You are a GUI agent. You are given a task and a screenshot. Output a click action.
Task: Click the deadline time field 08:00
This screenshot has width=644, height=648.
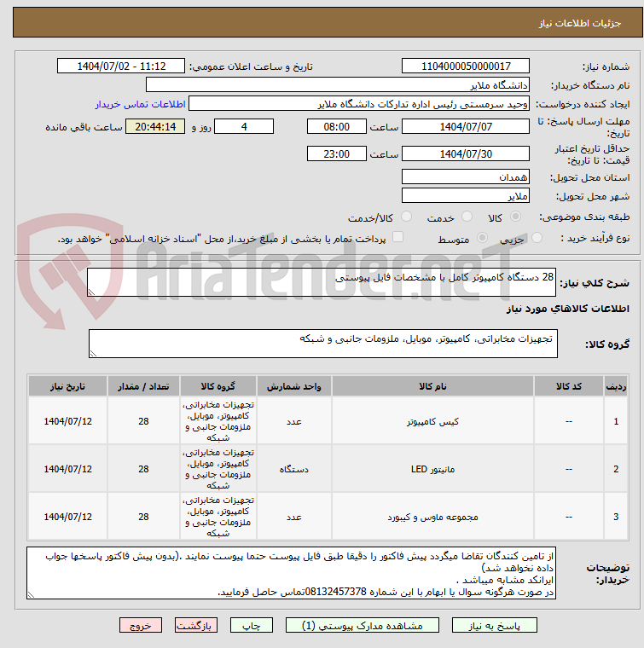click(x=336, y=126)
